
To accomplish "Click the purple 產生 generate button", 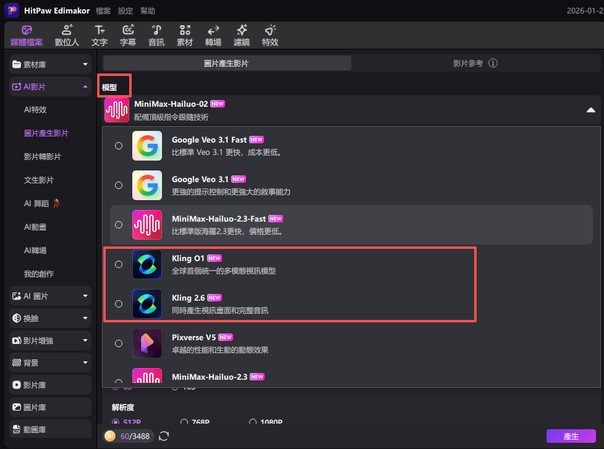I will click(571, 436).
